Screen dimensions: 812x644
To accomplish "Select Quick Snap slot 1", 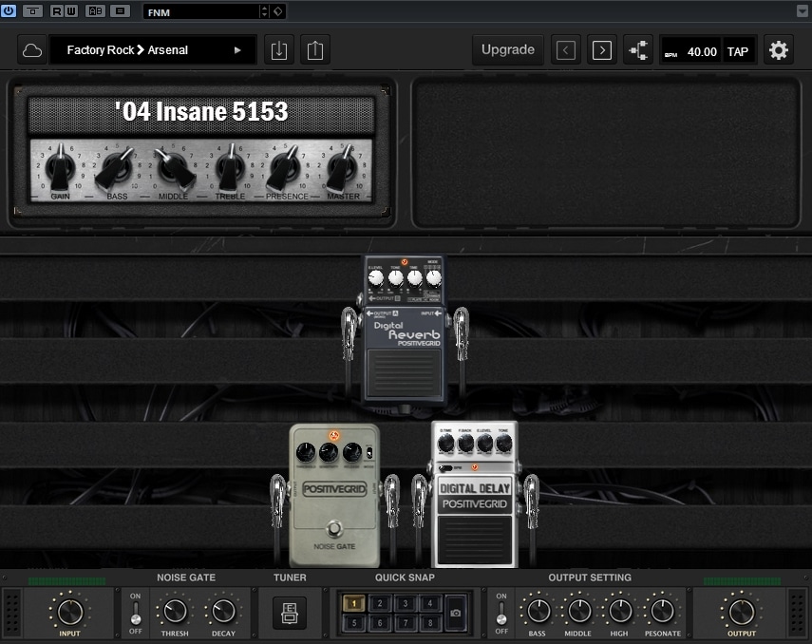I will coord(353,603).
